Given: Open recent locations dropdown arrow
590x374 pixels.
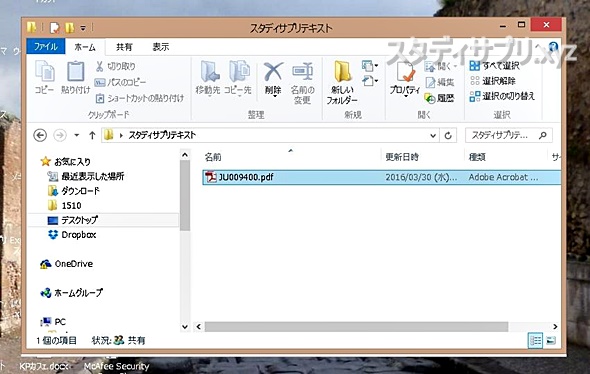Looking at the screenshot, I should click(x=76, y=135).
